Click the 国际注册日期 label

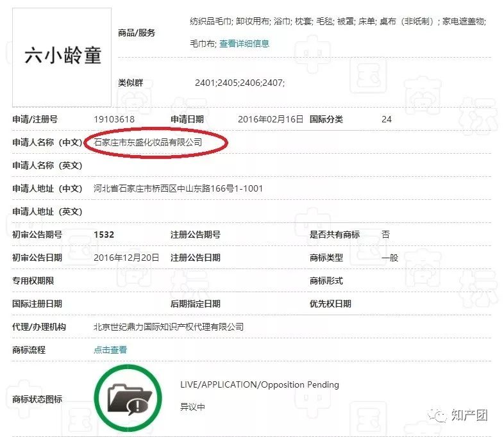pos(37,304)
